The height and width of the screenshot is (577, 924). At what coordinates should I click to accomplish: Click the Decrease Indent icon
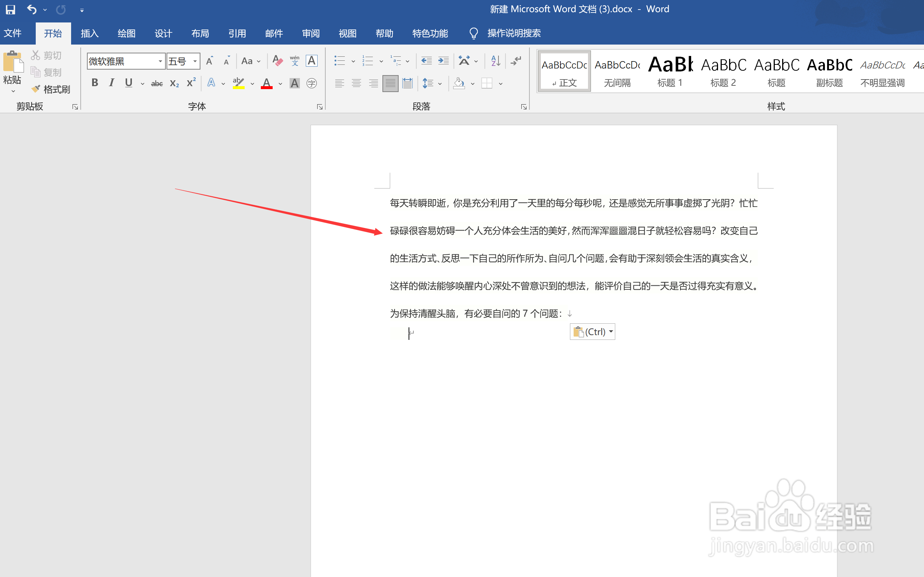click(x=426, y=61)
